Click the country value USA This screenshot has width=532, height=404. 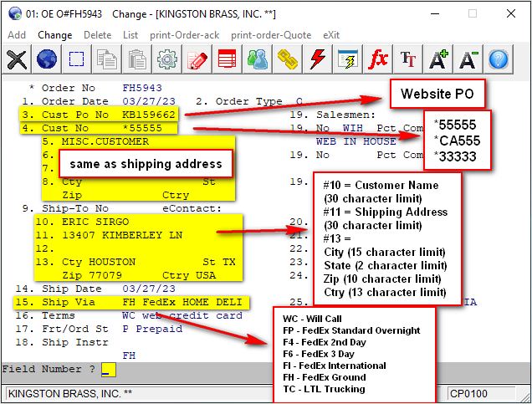click(206, 275)
